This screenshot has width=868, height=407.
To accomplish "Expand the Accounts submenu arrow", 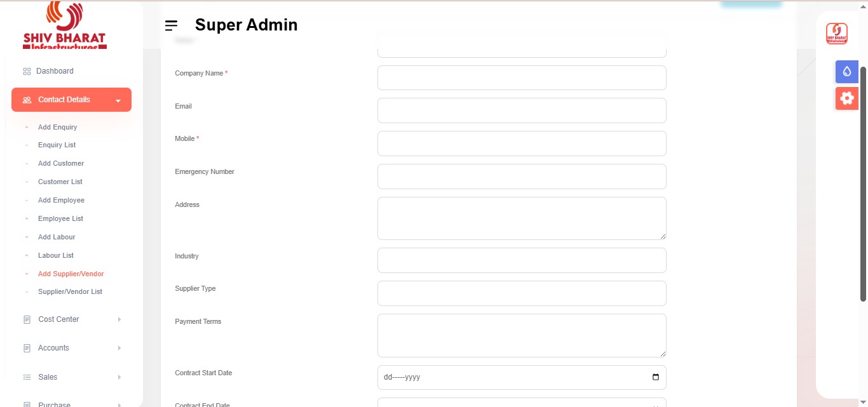I will click(x=119, y=348).
